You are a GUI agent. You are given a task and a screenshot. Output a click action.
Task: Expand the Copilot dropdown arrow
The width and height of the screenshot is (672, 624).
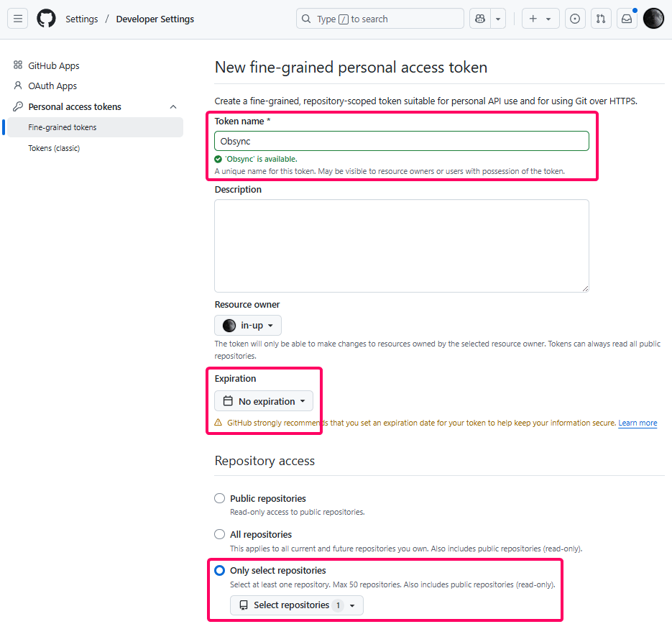498,19
